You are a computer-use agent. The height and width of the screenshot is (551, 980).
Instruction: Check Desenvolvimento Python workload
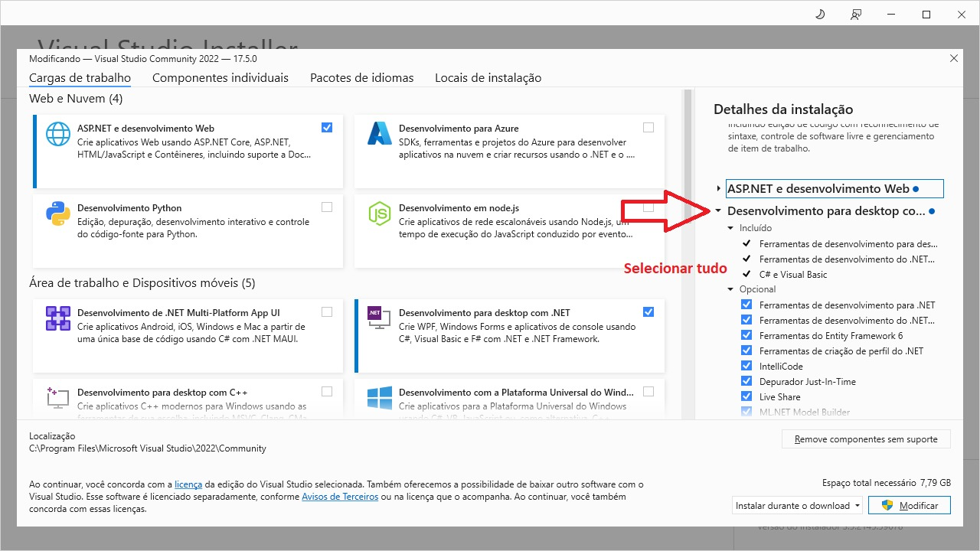point(327,207)
